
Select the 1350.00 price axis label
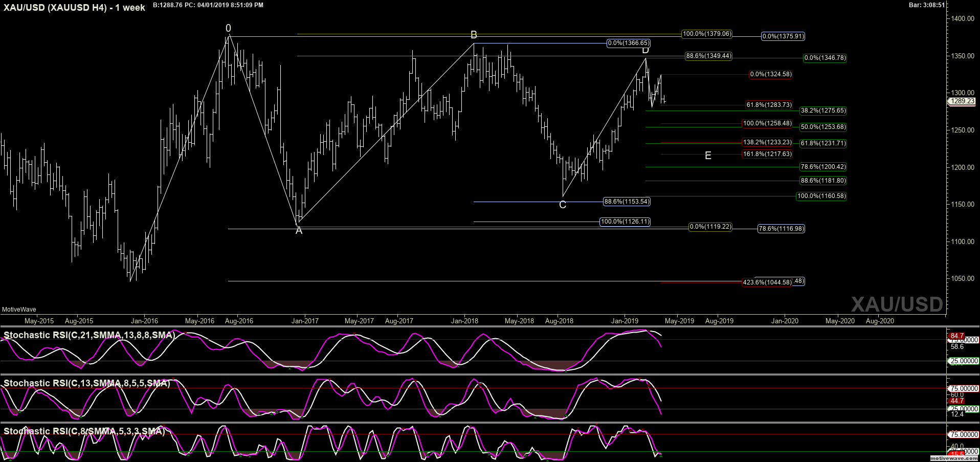pyautogui.click(x=963, y=56)
